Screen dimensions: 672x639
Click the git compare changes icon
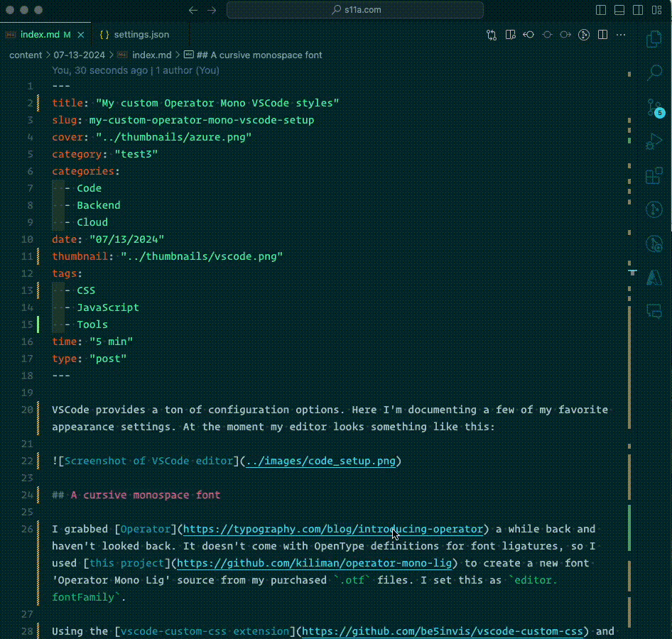point(492,34)
